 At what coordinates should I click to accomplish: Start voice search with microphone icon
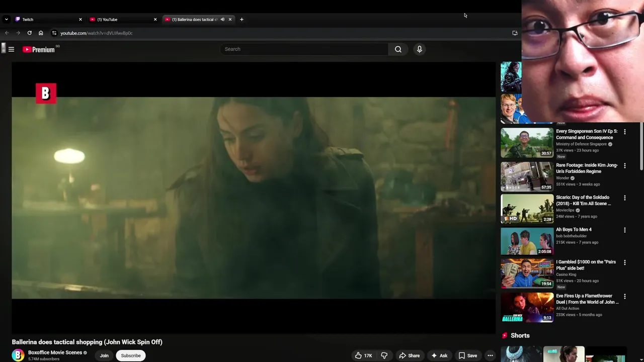tap(419, 49)
